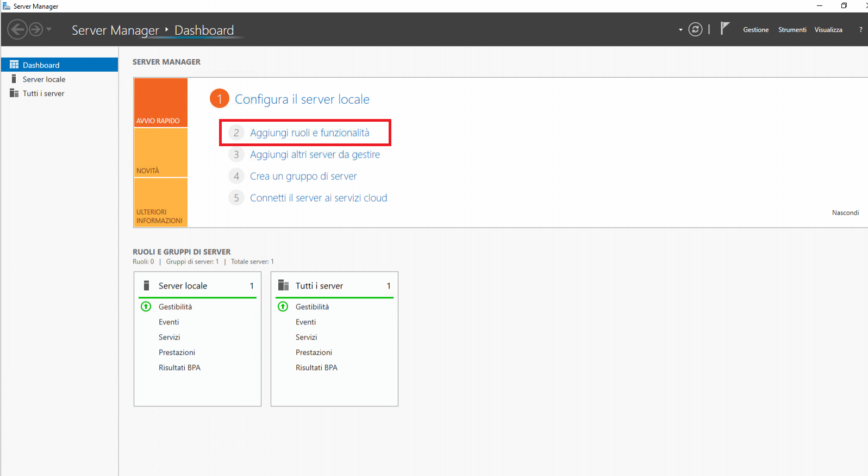The width and height of the screenshot is (868, 476).
Task: Open the help question mark menu
Action: coord(860,30)
